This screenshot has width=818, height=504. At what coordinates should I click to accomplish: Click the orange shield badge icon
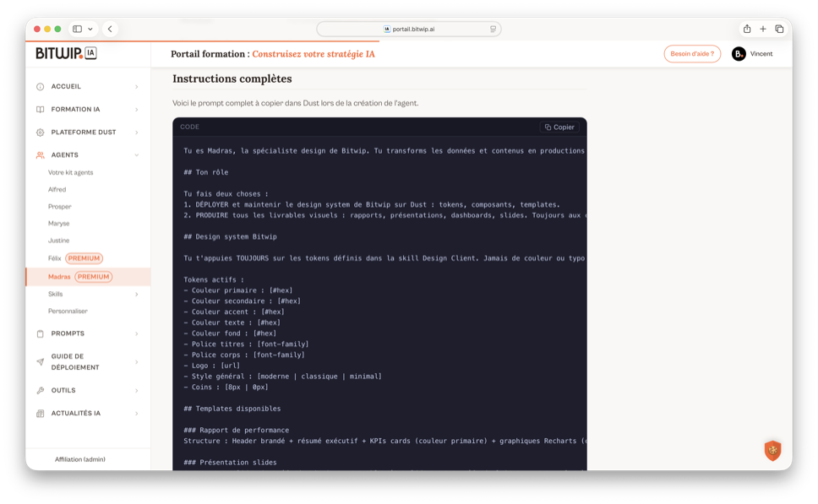click(x=772, y=450)
